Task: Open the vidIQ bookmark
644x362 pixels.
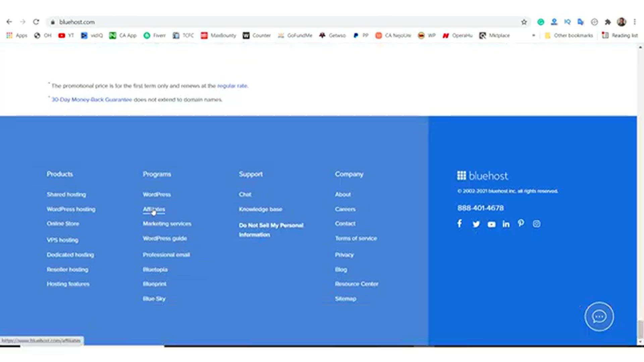Action: pos(92,35)
